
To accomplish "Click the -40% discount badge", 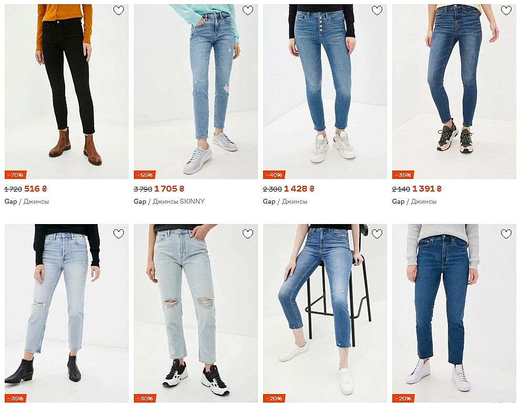I will (274, 175).
